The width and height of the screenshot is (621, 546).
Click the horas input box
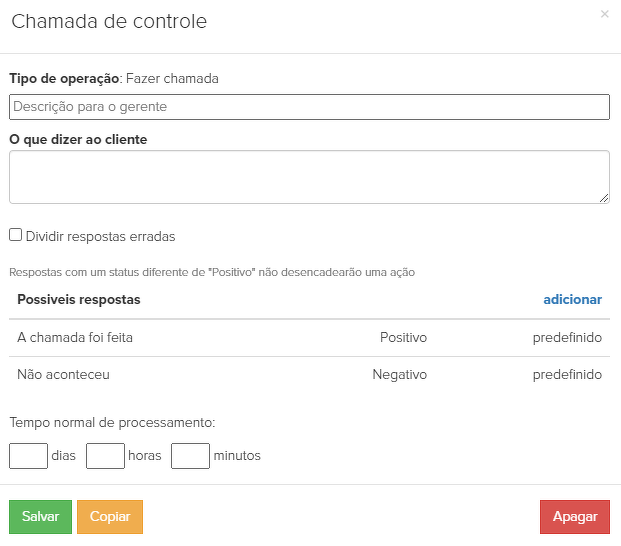point(105,456)
